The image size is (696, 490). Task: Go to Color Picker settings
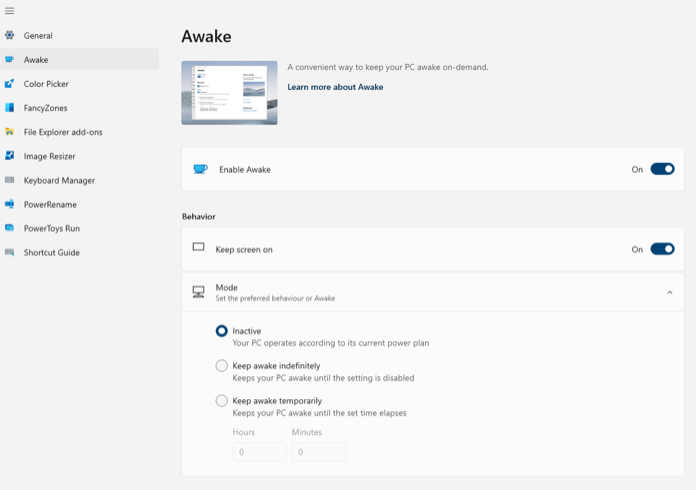click(x=79, y=84)
